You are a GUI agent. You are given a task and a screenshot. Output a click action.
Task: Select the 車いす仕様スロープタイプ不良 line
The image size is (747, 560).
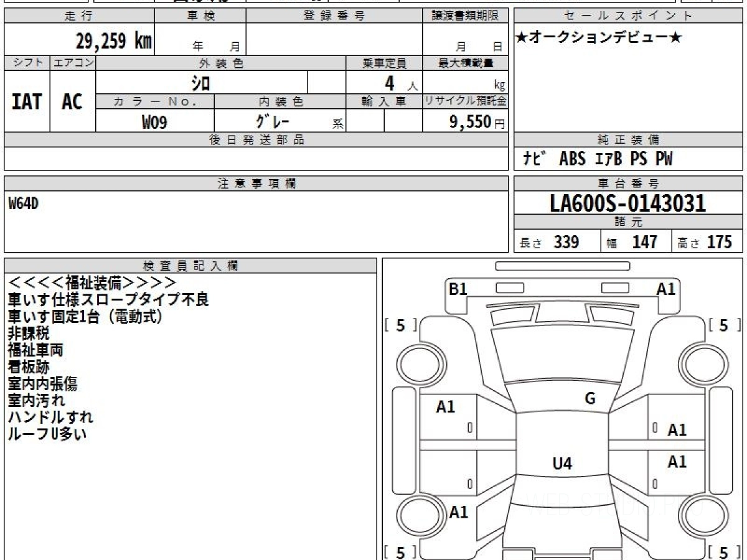pyautogui.click(x=108, y=300)
